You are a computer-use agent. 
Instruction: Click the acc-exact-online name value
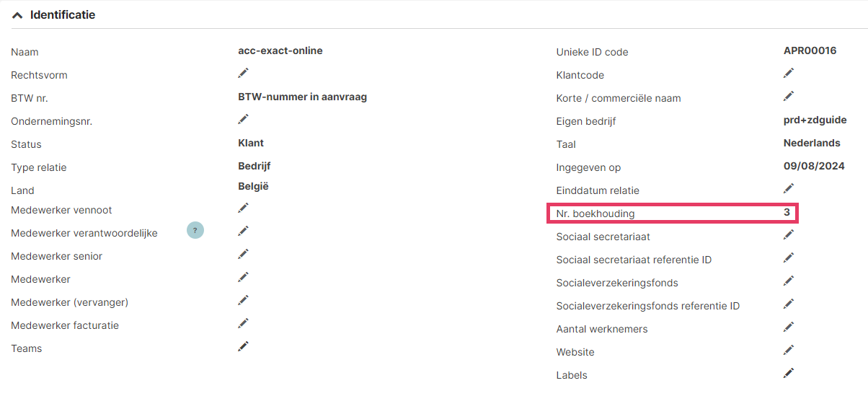click(x=280, y=50)
